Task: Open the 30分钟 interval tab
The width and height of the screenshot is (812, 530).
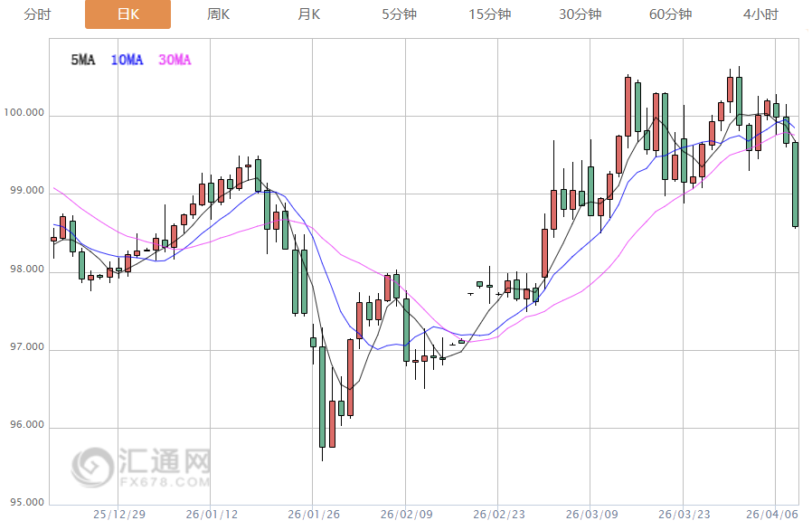Action: tap(580, 14)
